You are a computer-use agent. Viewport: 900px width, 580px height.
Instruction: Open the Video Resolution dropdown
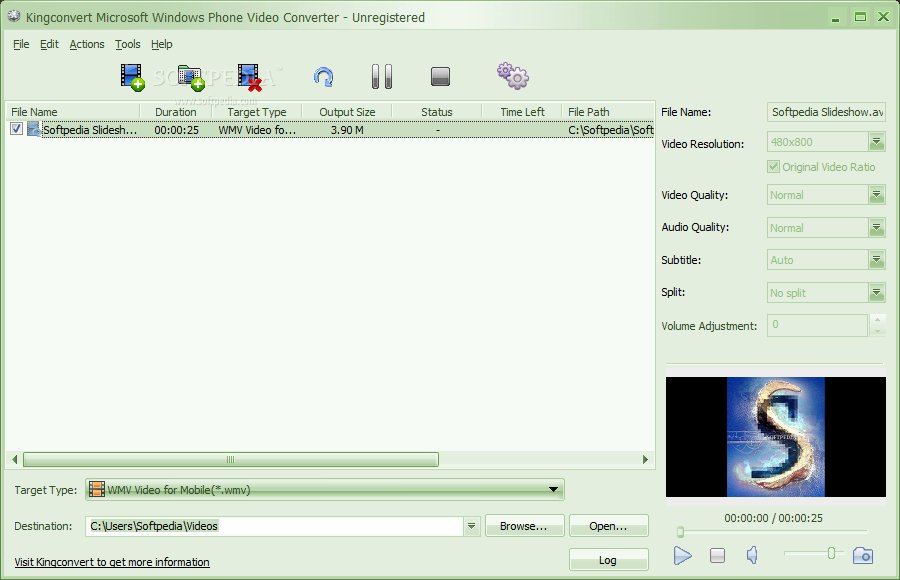tap(876, 142)
